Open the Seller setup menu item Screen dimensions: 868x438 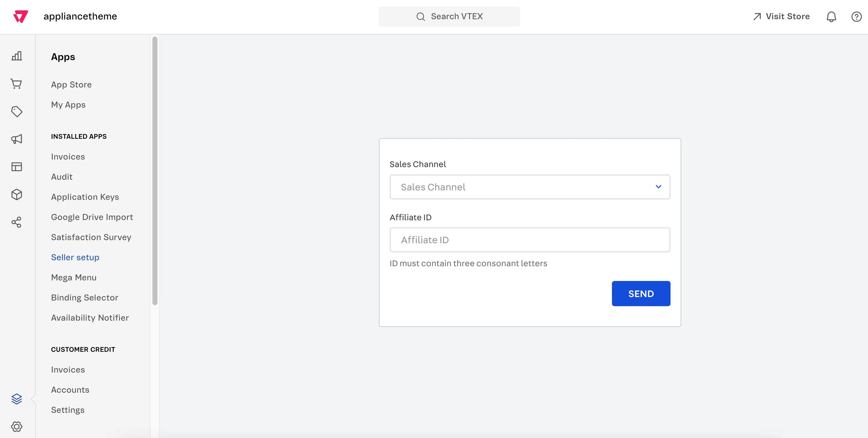tap(75, 257)
